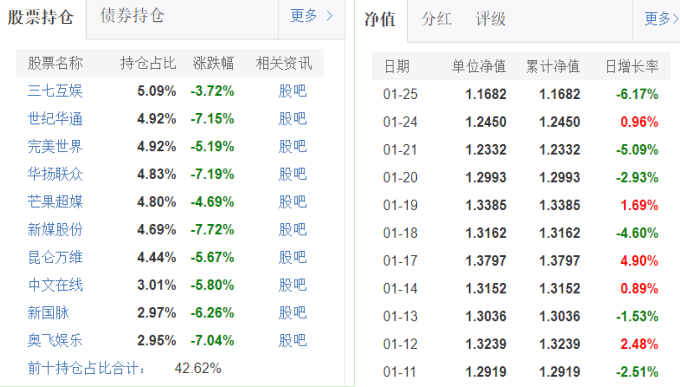Select the 评级 tab
The image size is (680, 387).
point(490,19)
